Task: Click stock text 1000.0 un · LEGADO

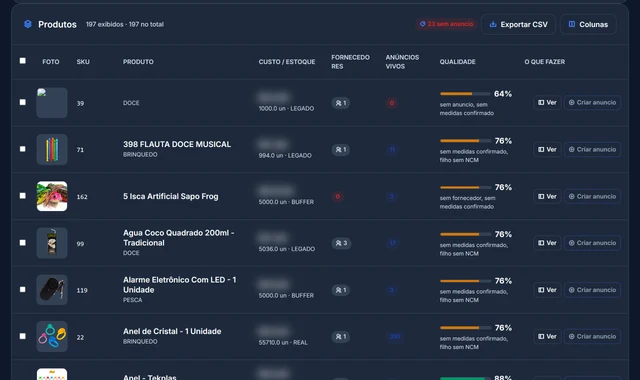Action: click(287, 109)
